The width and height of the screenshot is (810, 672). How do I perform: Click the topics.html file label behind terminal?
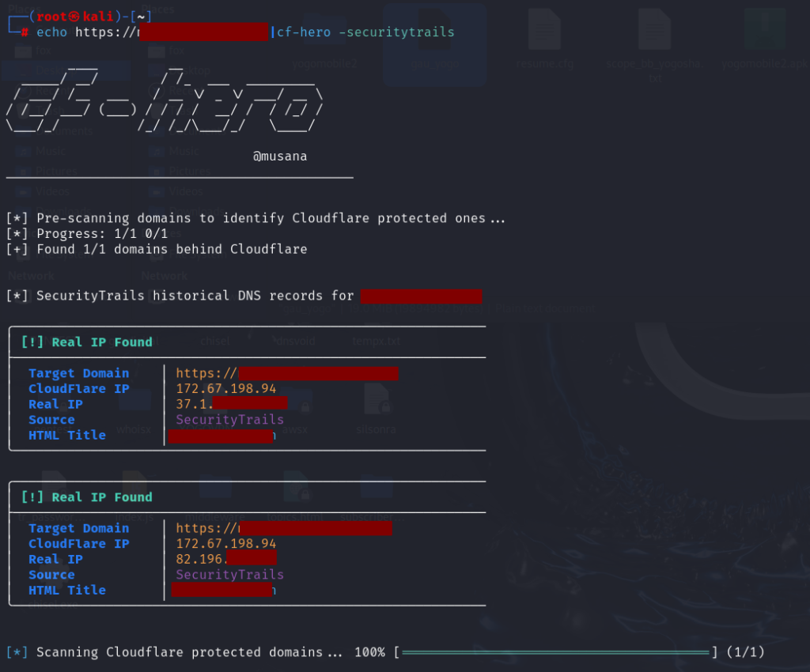[296, 517]
